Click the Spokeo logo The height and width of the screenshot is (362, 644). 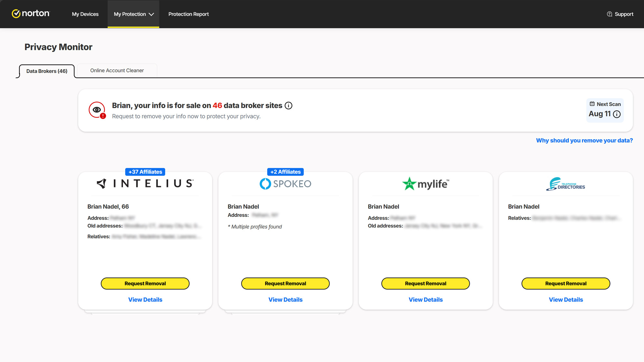285,184
